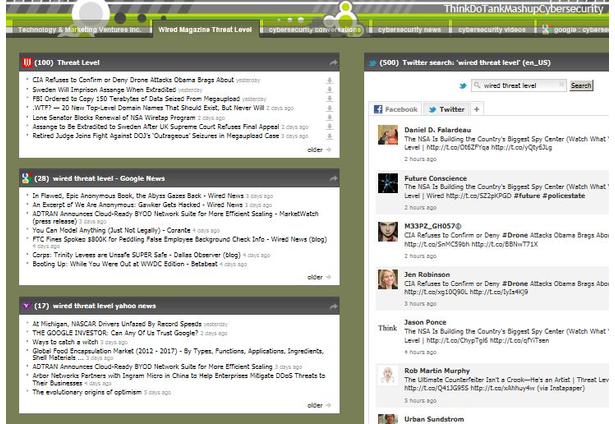Open cybersecurity news tab
Viewport: 615px width, 424px height.
coord(409,30)
